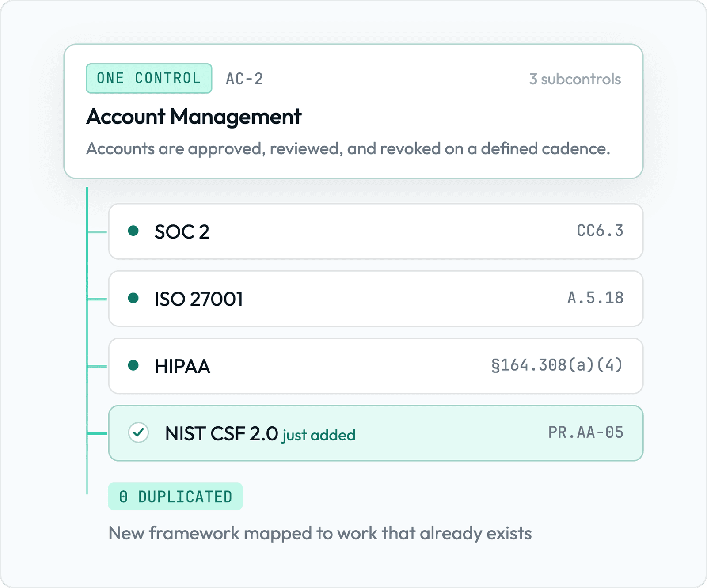The height and width of the screenshot is (588, 707).
Task: Open the HIPAA framework row
Action: coord(376,366)
